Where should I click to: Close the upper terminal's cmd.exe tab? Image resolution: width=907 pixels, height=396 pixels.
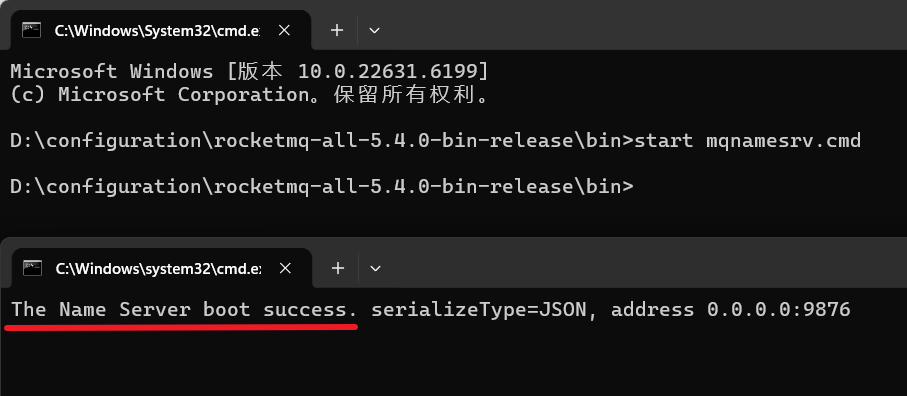click(x=284, y=30)
